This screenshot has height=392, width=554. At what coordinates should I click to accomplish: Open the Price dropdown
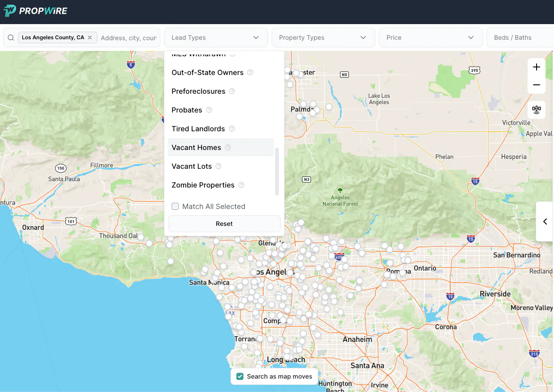(x=430, y=38)
